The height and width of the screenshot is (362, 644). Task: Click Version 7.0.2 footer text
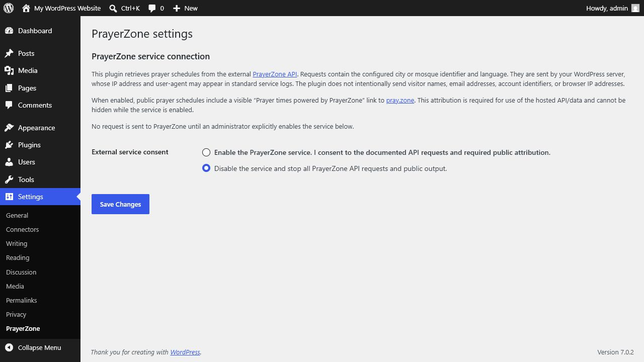615,352
